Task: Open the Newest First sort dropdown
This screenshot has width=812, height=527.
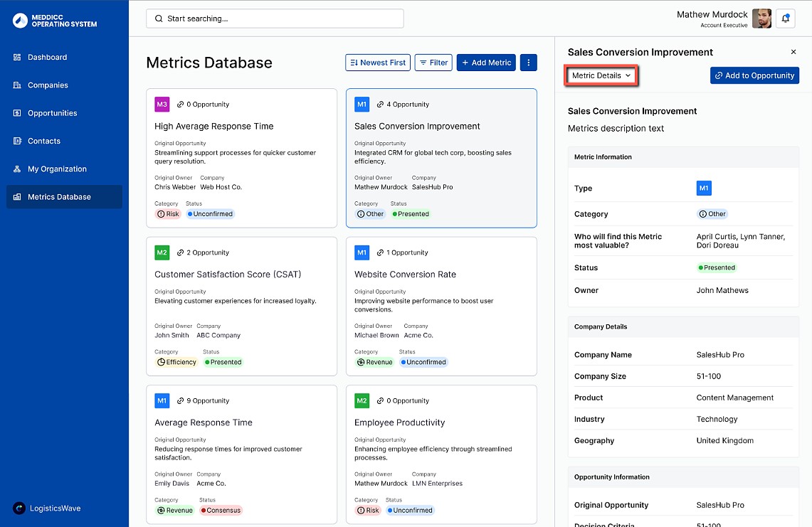Action: pyautogui.click(x=376, y=63)
